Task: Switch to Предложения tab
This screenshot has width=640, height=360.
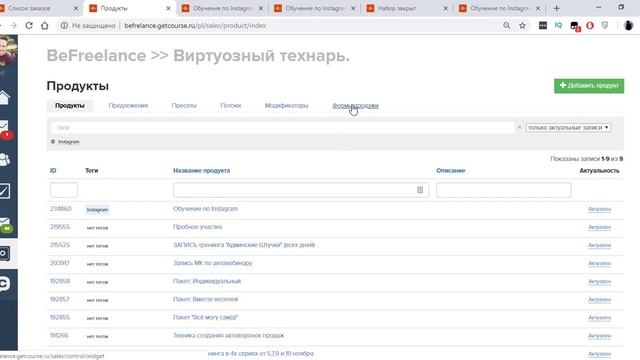Action: point(128,105)
